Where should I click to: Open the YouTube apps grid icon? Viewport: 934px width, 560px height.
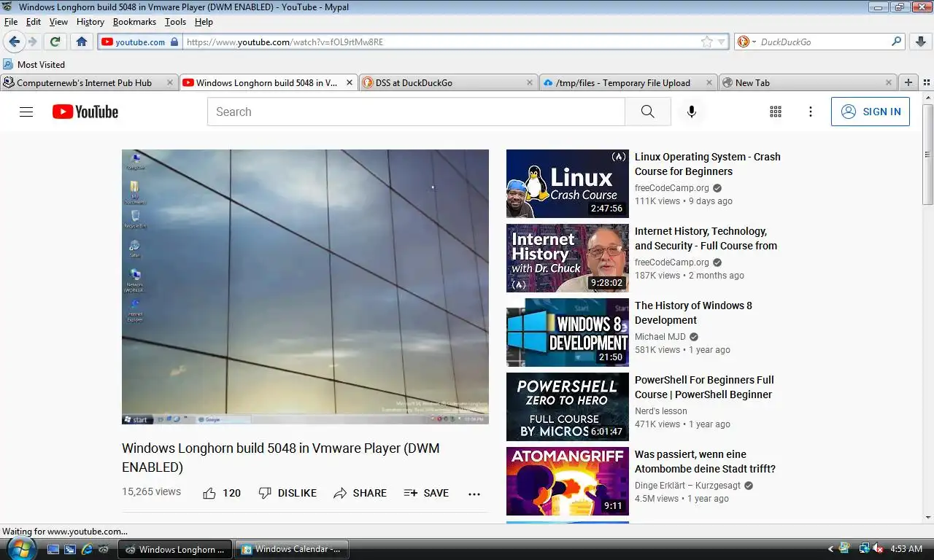(776, 112)
